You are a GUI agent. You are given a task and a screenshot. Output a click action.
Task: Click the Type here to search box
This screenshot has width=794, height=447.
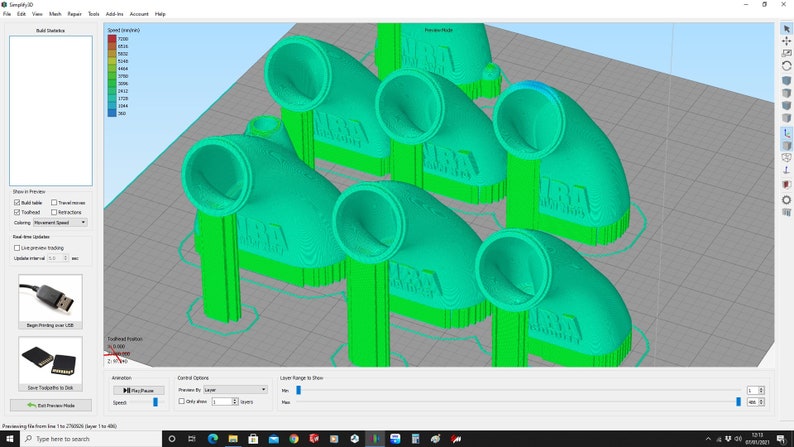[x=91, y=439]
